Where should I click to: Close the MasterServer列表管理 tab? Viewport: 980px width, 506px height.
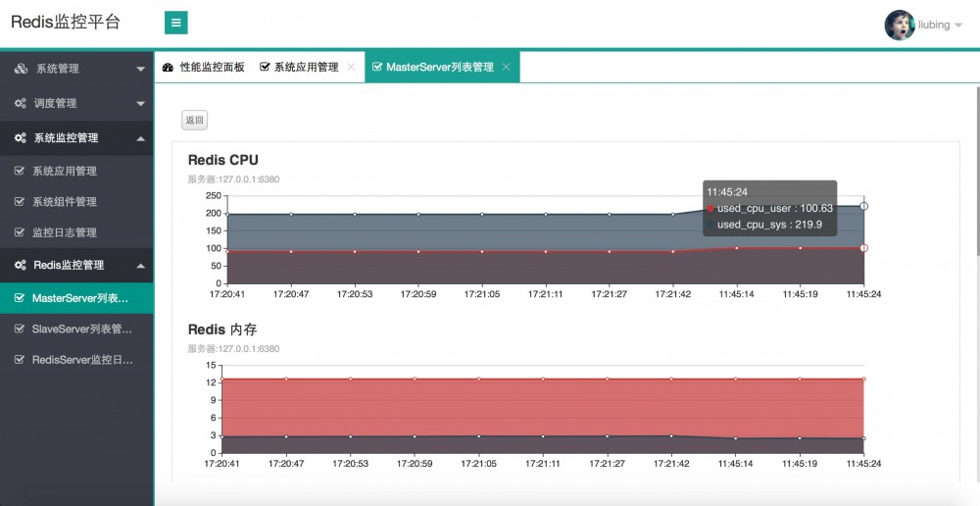click(x=507, y=67)
